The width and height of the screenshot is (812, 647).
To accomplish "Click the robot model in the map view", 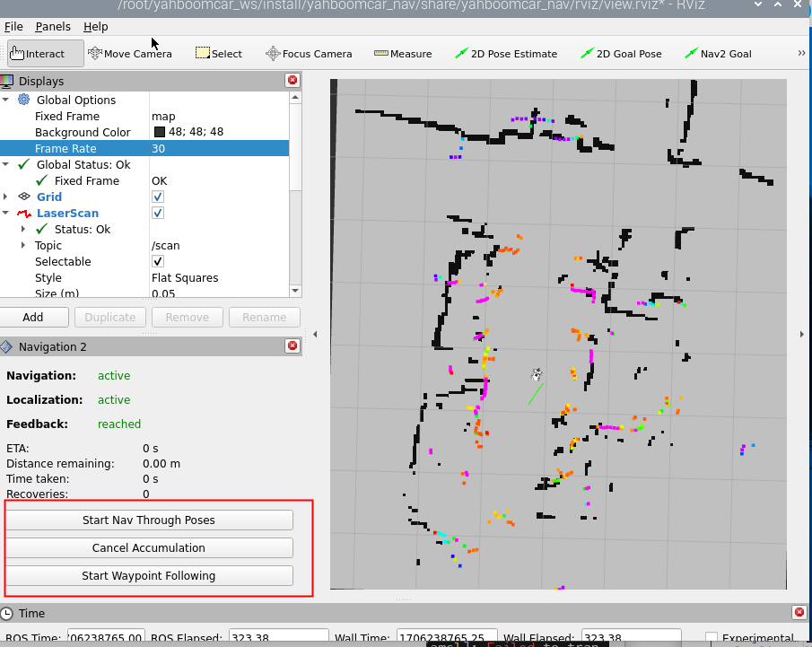I will [537, 374].
